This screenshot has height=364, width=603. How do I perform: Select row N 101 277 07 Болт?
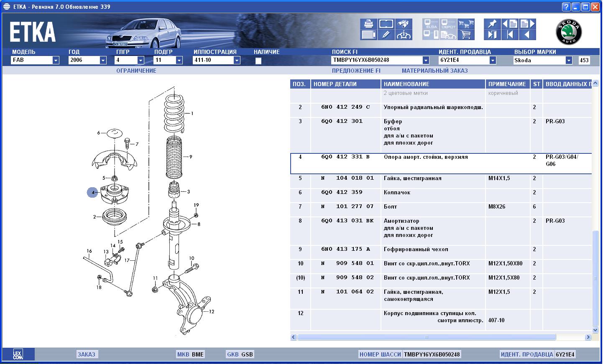[441, 210]
